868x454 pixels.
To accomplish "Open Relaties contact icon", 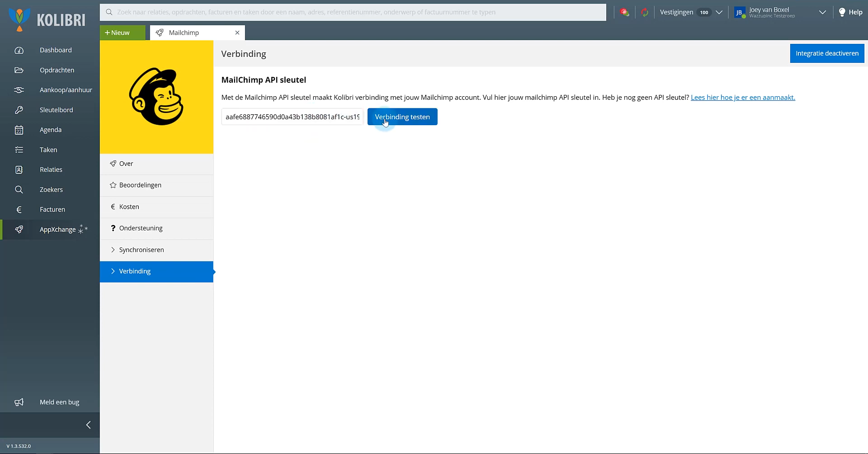I will pyautogui.click(x=19, y=170).
